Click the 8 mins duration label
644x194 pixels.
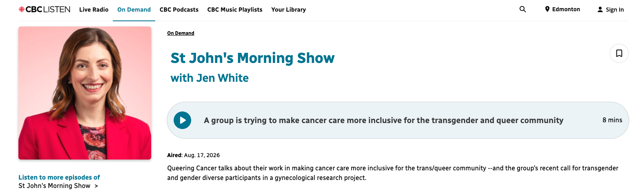(x=612, y=120)
